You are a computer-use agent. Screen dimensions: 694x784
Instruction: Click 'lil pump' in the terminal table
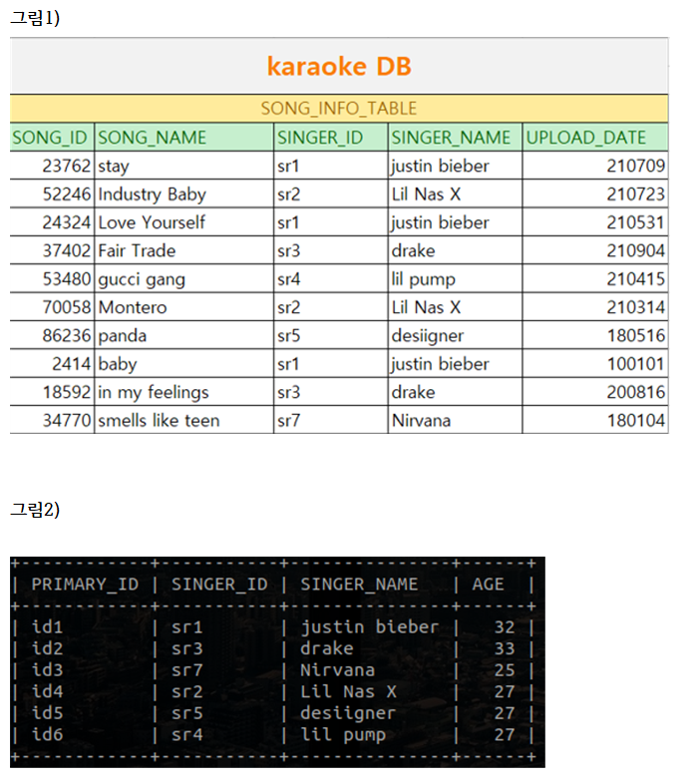343,735
